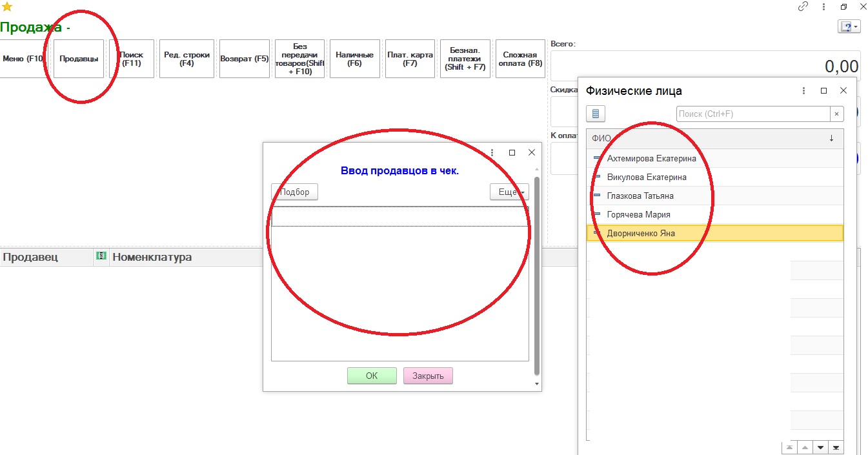This screenshot has height=455, width=868.
Task: Open the Меню (F10) toolbar item
Action: point(22,59)
